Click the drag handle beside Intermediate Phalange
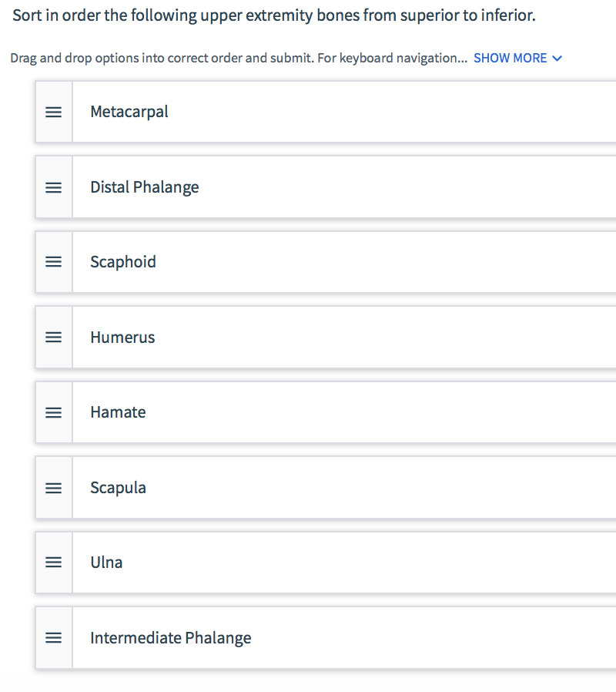The height and width of the screenshot is (692, 616). (53, 638)
